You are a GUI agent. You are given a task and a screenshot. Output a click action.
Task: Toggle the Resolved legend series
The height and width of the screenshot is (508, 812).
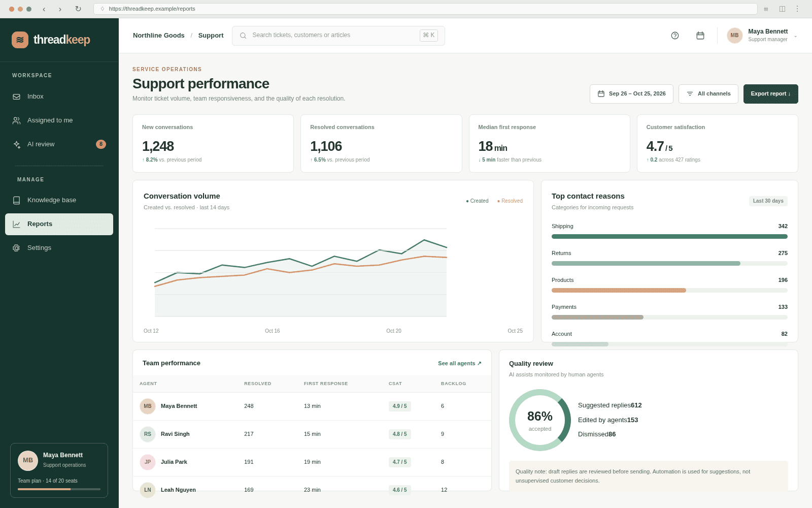[x=510, y=201]
